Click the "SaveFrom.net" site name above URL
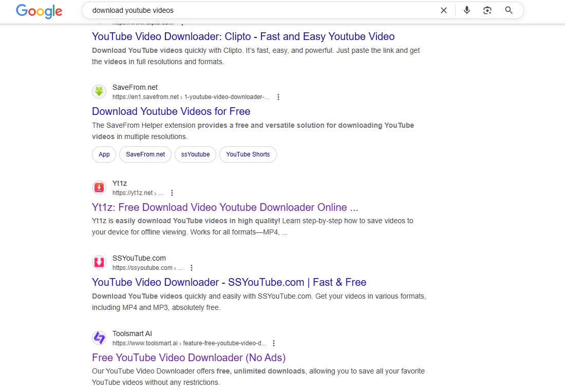Screen dimensions: 565x392 tap(135, 87)
